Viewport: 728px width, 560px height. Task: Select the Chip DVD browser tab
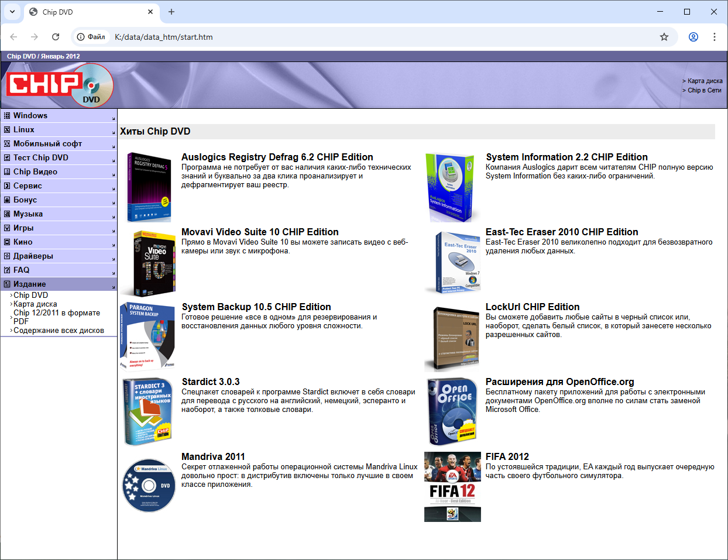[x=91, y=12]
